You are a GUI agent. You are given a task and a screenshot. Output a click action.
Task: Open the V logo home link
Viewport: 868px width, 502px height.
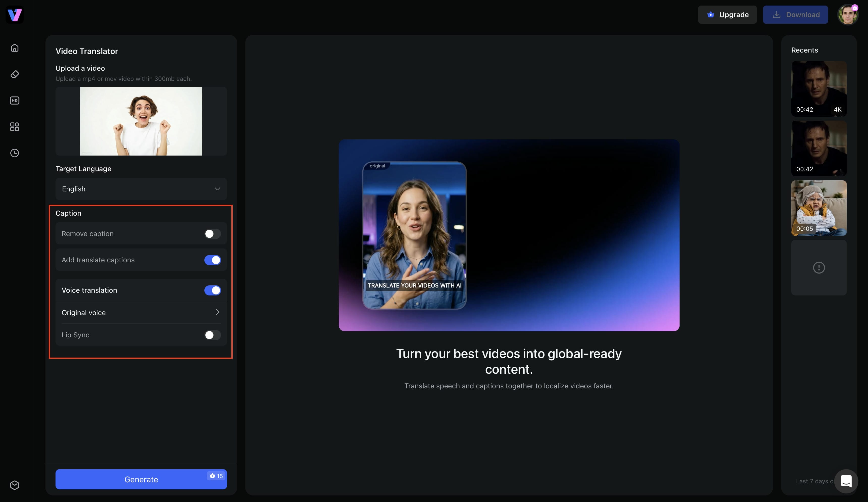click(14, 15)
